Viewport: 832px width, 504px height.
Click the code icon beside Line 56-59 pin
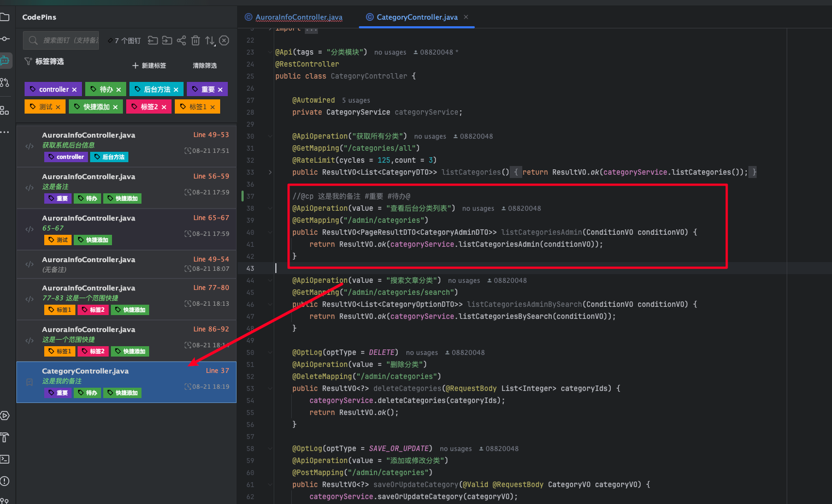tap(29, 187)
